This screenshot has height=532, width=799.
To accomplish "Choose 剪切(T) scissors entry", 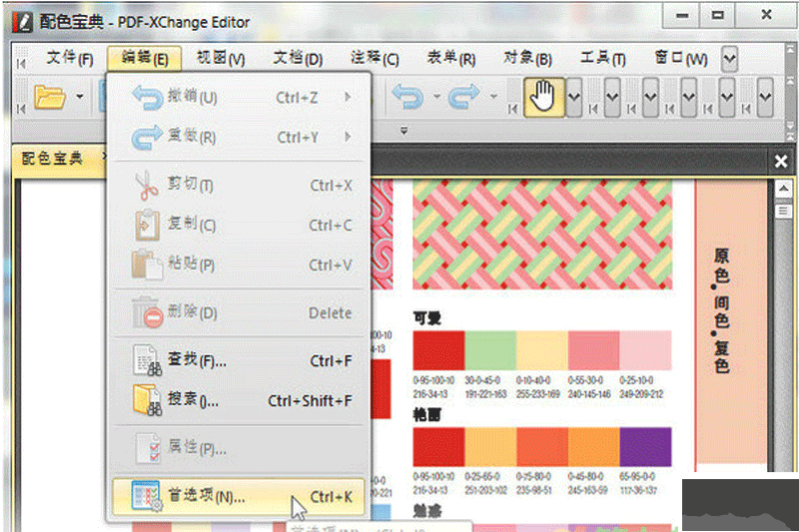I will click(240, 185).
